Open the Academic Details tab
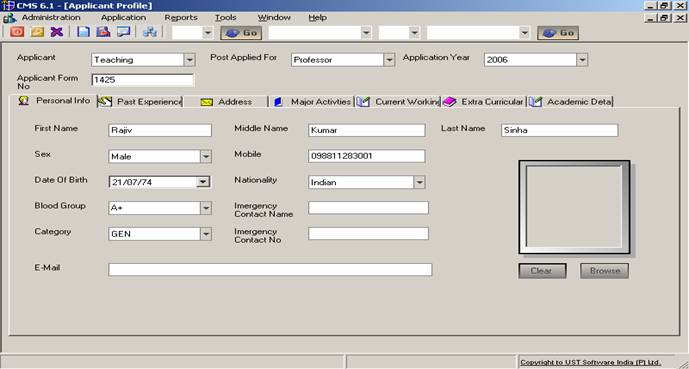 570,102
